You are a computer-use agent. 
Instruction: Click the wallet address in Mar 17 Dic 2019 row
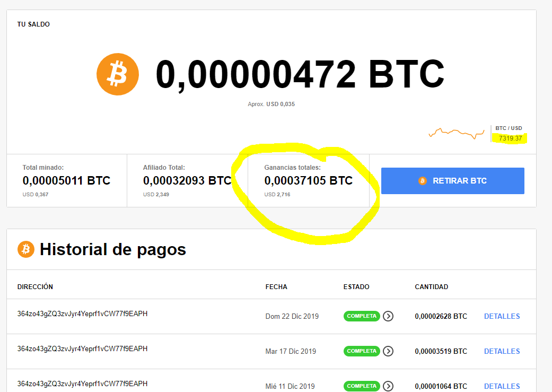[x=82, y=349]
